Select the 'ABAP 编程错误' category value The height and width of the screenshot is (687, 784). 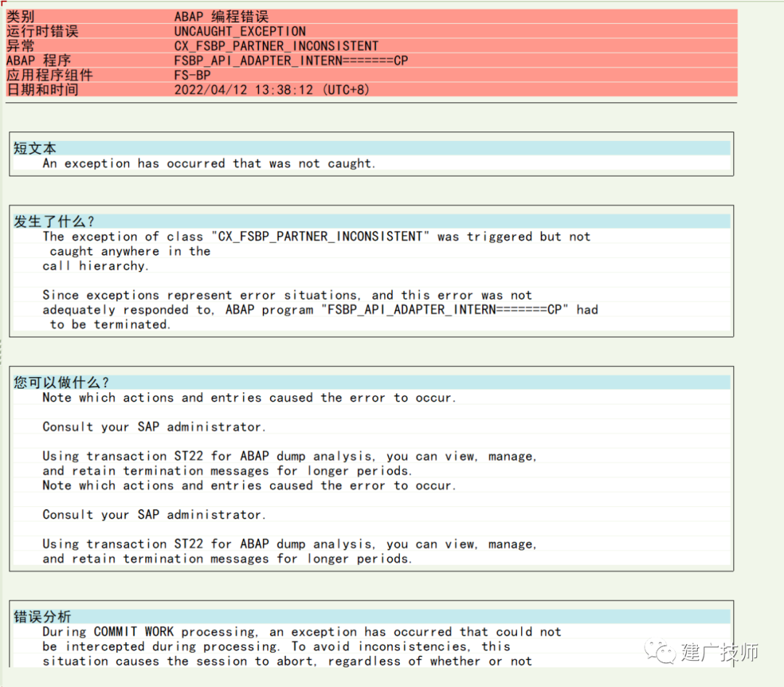point(221,17)
